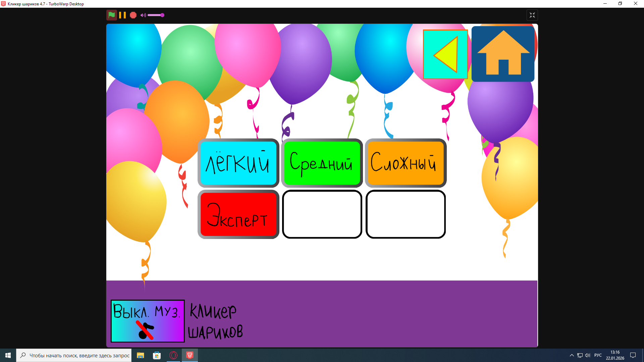This screenshot has width=644, height=362.
Task: Open the Windows Start menu
Action: coord(8,355)
